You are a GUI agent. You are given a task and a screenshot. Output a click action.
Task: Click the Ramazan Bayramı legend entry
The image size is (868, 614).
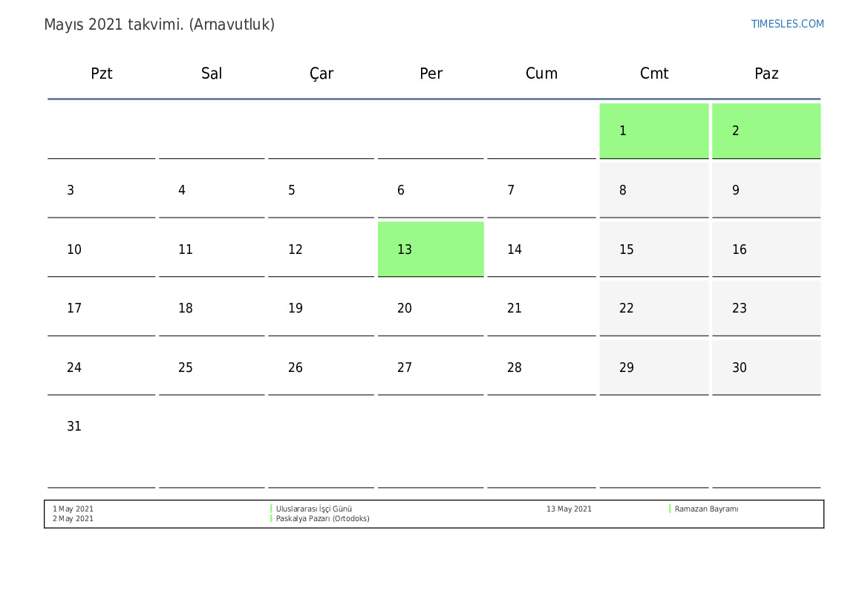tap(706, 509)
